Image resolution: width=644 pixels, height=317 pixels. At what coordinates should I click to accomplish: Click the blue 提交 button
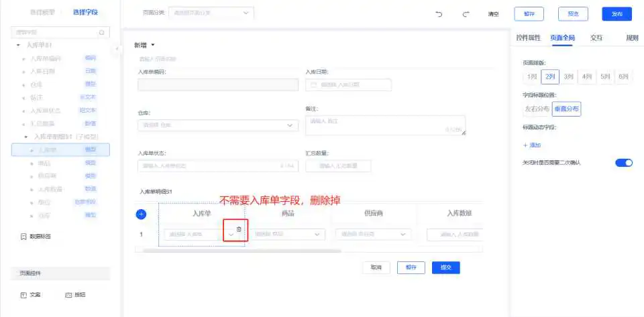[x=446, y=267]
